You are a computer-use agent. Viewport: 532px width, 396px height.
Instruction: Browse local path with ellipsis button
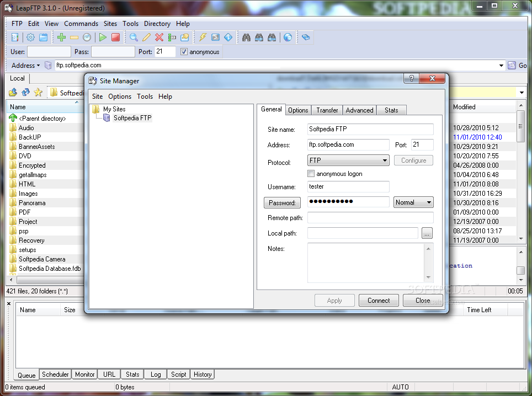pos(427,233)
